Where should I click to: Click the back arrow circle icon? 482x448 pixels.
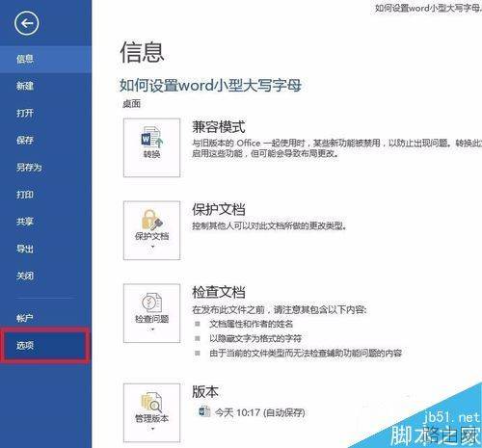point(27,23)
